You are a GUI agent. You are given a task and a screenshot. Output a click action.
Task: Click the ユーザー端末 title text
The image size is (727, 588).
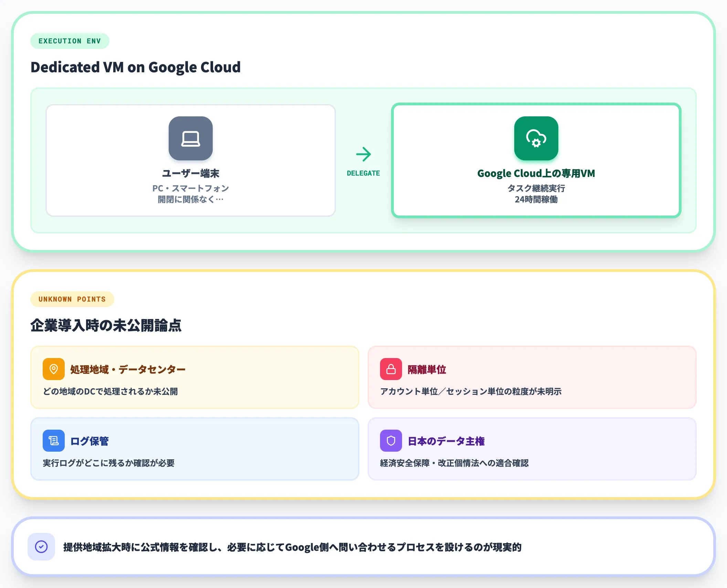tap(191, 173)
